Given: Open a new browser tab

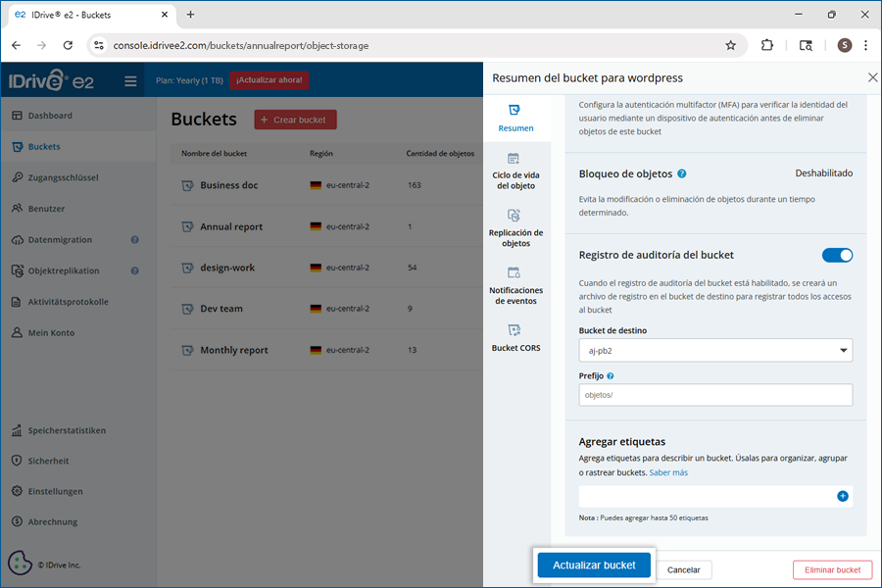Looking at the screenshot, I should 191,15.
